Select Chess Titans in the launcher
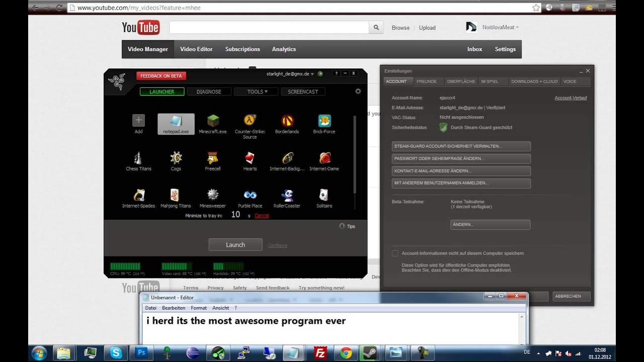The height and width of the screenshot is (362, 644). click(x=138, y=161)
